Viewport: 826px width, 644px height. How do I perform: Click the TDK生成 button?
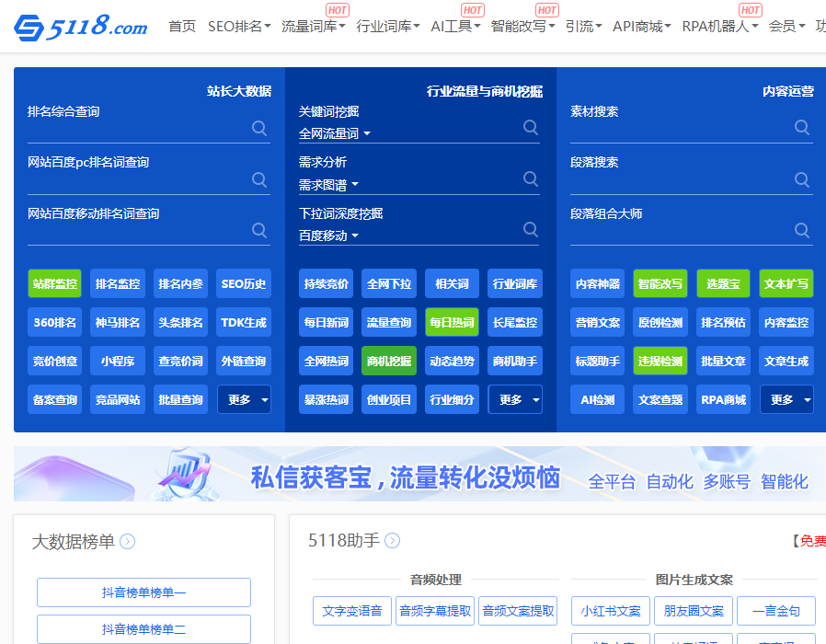point(244,322)
